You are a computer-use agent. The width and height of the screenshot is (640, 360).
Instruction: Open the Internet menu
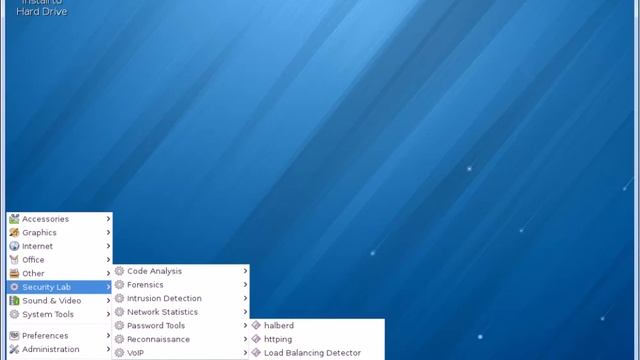60,246
